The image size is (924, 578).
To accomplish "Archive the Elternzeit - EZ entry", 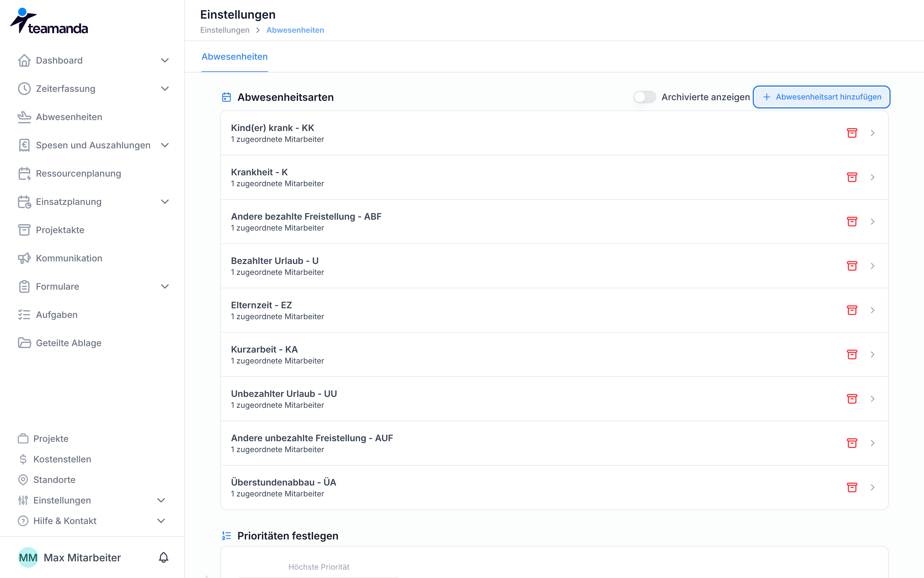I will click(852, 311).
